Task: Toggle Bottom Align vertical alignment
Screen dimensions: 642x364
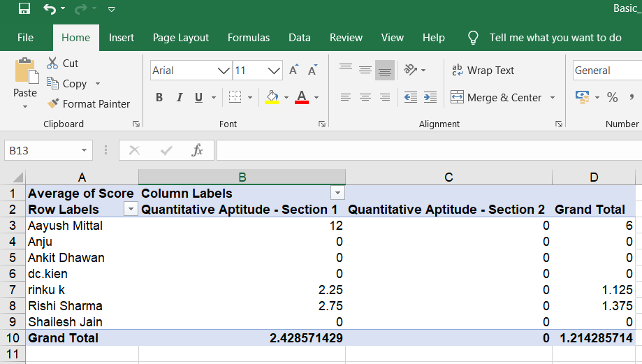Action: coord(385,70)
